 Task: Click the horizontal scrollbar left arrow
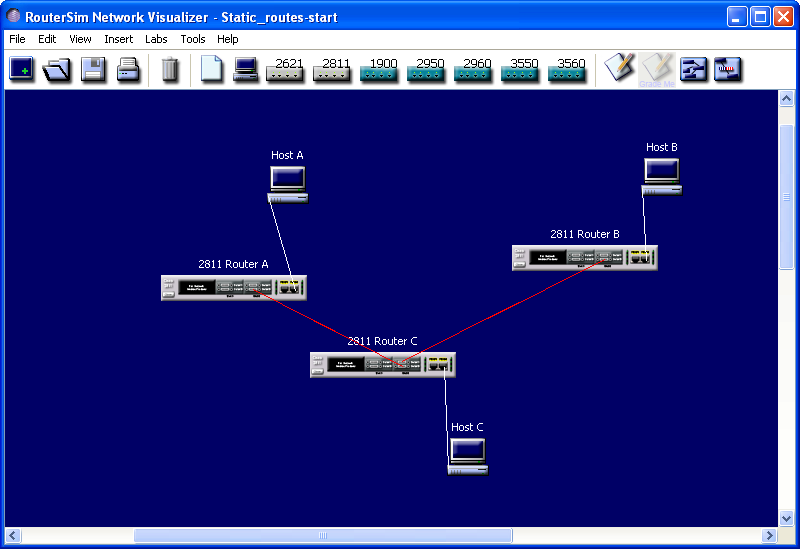coord(13,535)
